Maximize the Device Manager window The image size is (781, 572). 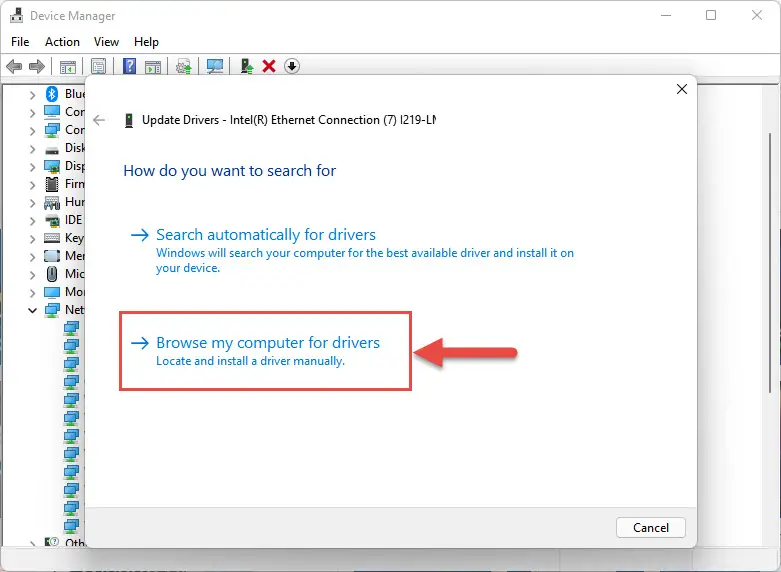[711, 15]
